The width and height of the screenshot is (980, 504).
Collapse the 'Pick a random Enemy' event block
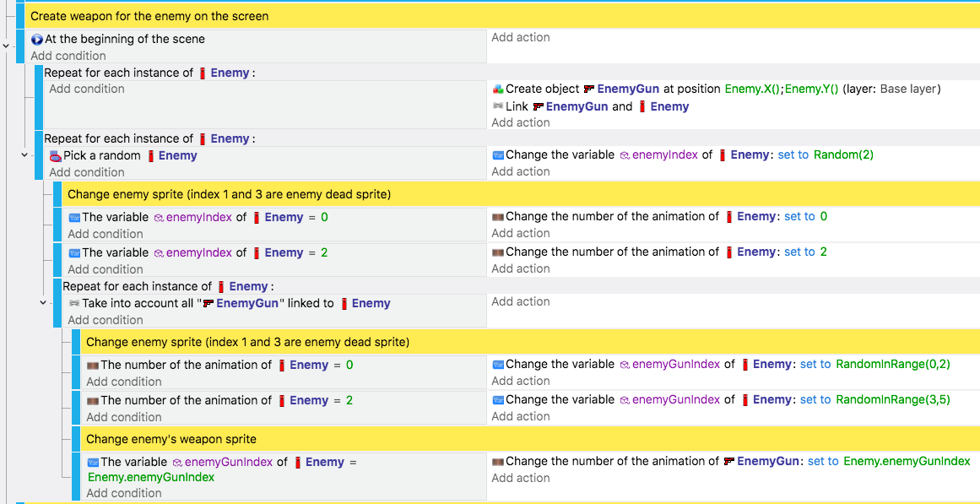(x=24, y=154)
